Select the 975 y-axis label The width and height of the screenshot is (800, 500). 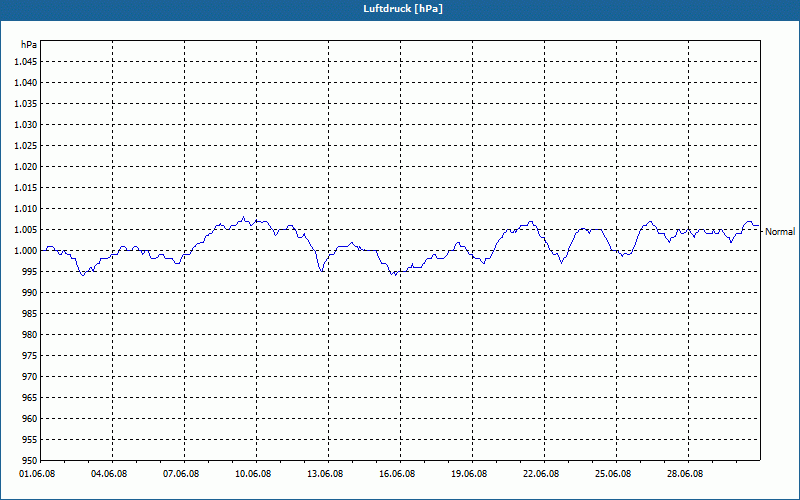[30, 356]
